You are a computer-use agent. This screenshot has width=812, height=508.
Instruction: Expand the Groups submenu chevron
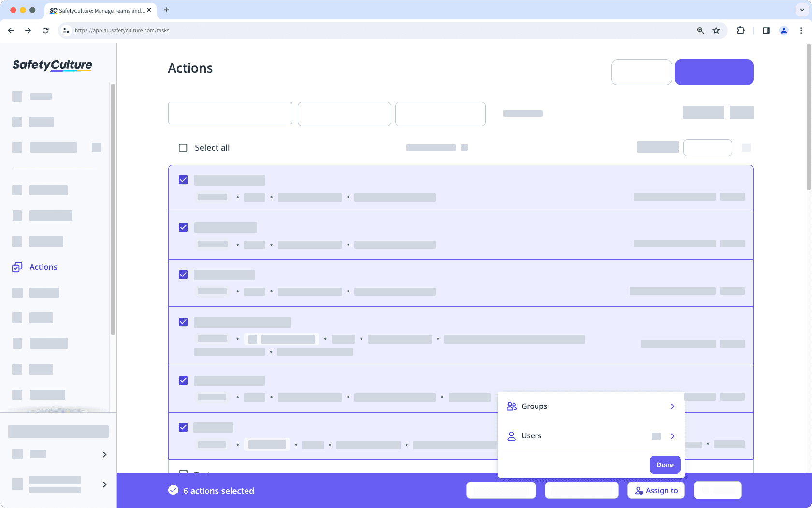click(672, 406)
